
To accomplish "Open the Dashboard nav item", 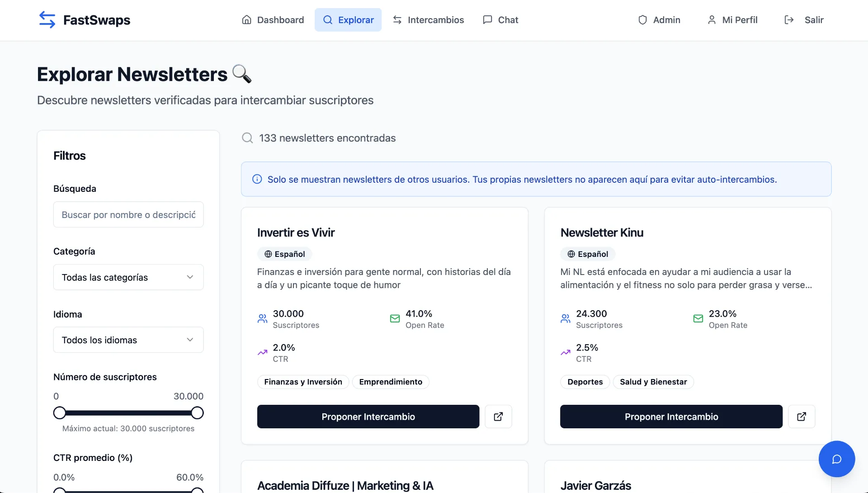I will pyautogui.click(x=273, y=20).
